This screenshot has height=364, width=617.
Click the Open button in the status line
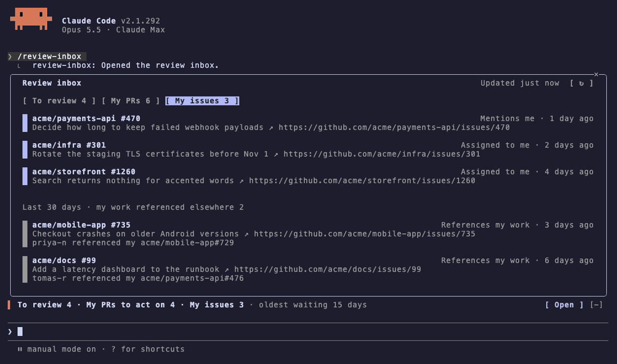pyautogui.click(x=564, y=305)
